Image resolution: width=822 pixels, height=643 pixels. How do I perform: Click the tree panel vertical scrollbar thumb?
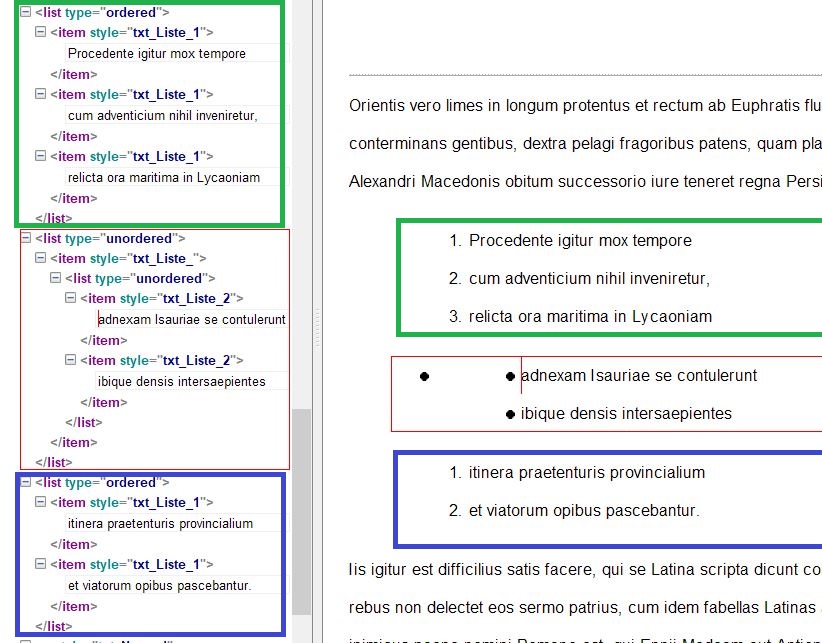pyautogui.click(x=301, y=512)
